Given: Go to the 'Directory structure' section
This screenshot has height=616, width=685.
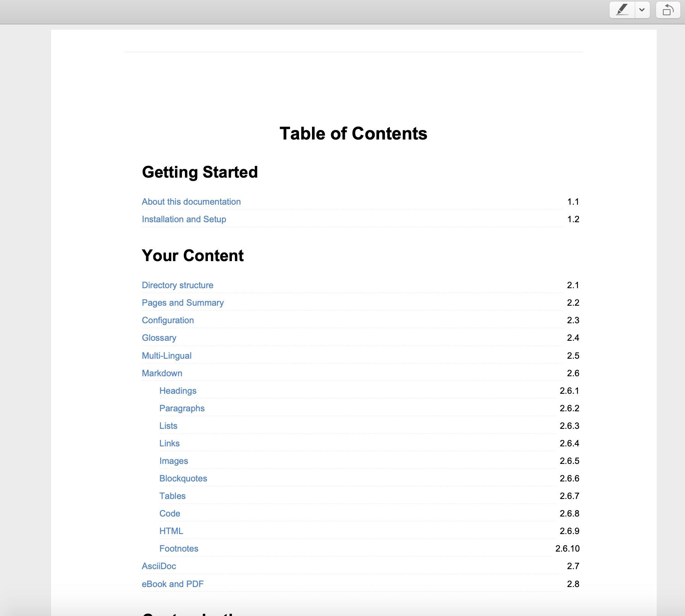Looking at the screenshot, I should click(x=177, y=285).
